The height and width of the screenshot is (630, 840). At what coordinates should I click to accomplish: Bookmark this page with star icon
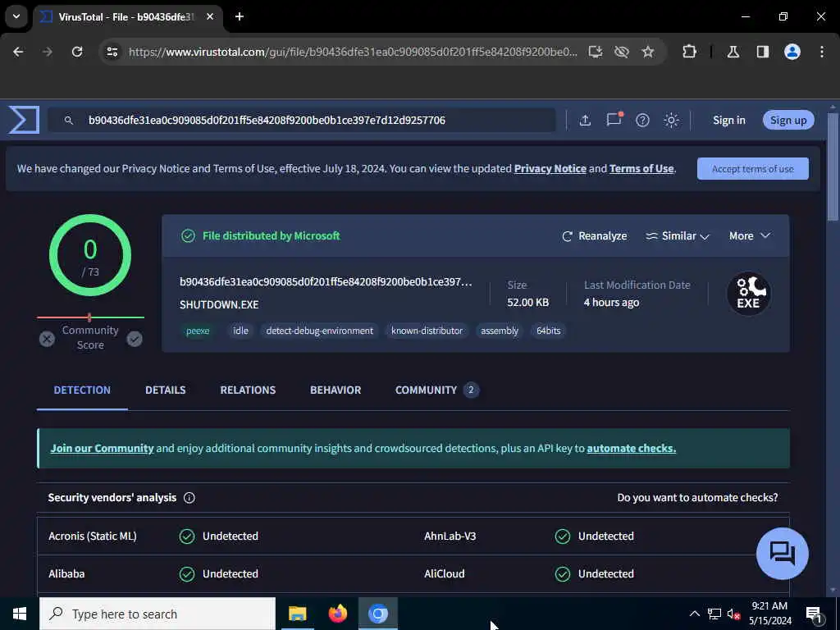(x=648, y=52)
